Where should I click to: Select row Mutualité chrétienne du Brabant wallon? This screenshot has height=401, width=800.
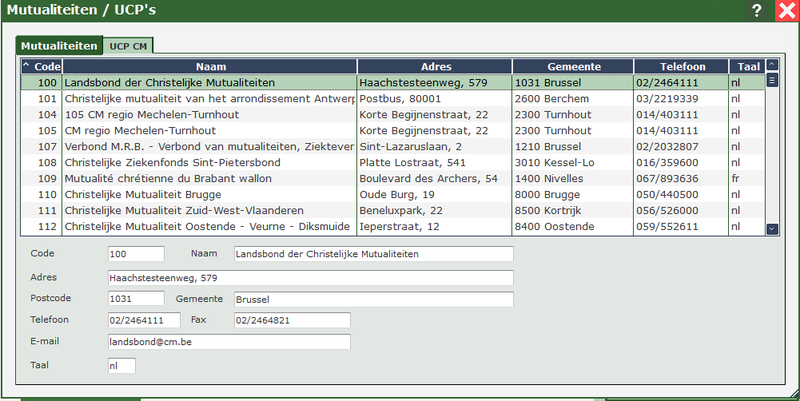[393, 179]
